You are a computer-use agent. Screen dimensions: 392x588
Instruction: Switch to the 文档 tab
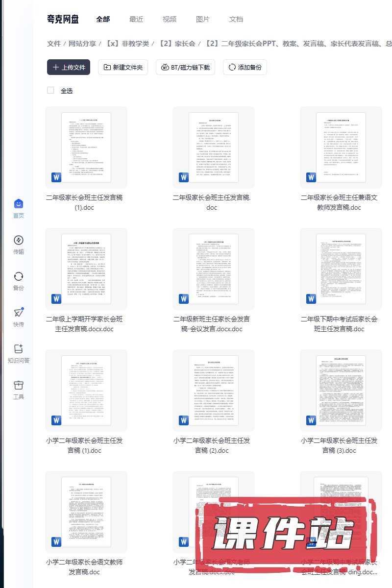[x=236, y=19]
